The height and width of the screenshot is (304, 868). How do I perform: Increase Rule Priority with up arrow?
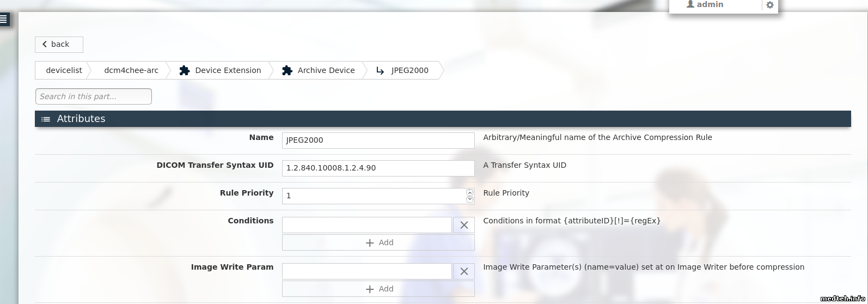point(470,192)
